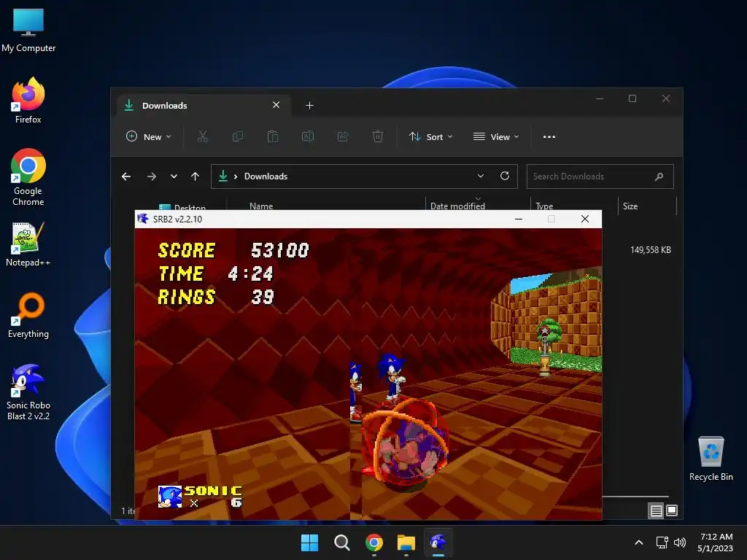Viewport: 747px width, 560px height.
Task: Open the Sort dropdown menu
Action: point(430,136)
